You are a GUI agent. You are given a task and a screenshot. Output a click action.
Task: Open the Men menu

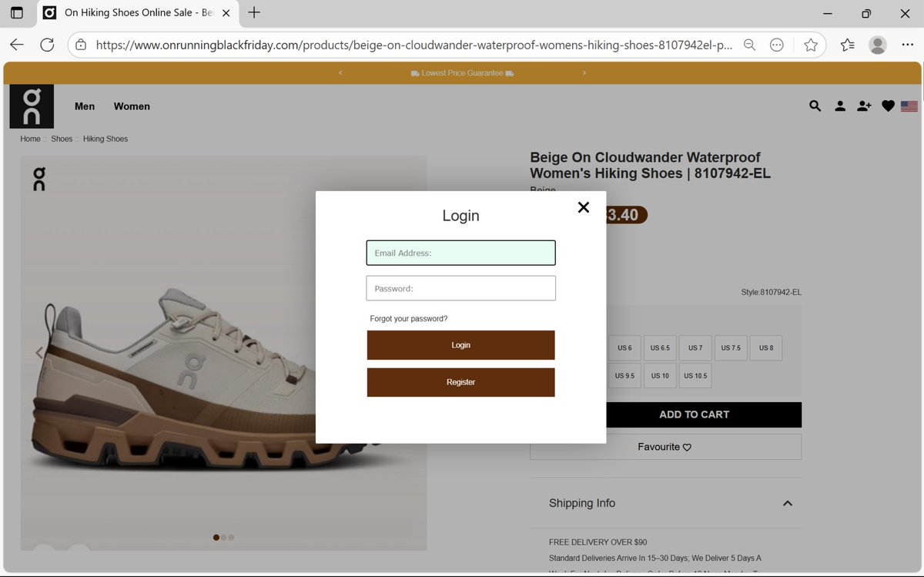(85, 106)
